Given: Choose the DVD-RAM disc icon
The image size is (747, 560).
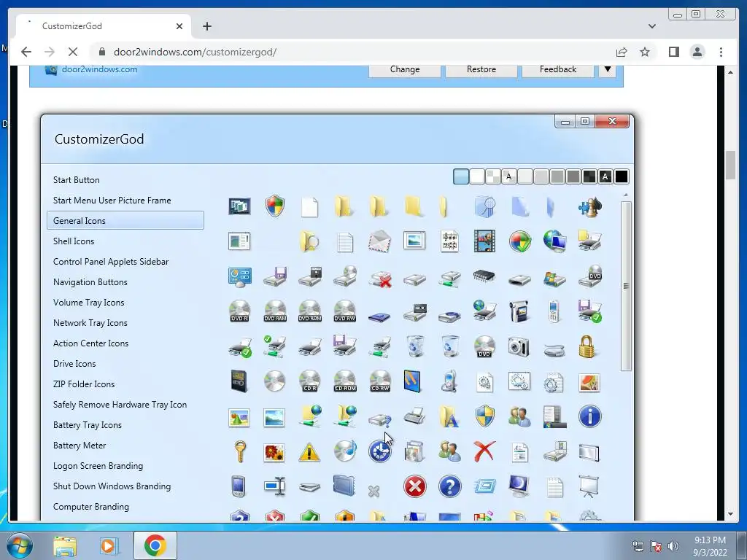Looking at the screenshot, I should point(275,311).
